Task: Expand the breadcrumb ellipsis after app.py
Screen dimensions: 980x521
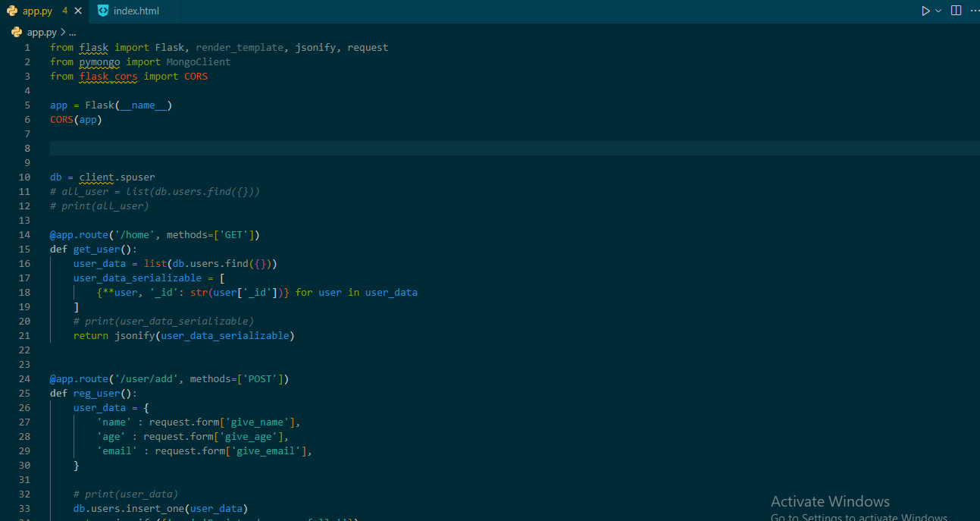Action: pos(72,32)
